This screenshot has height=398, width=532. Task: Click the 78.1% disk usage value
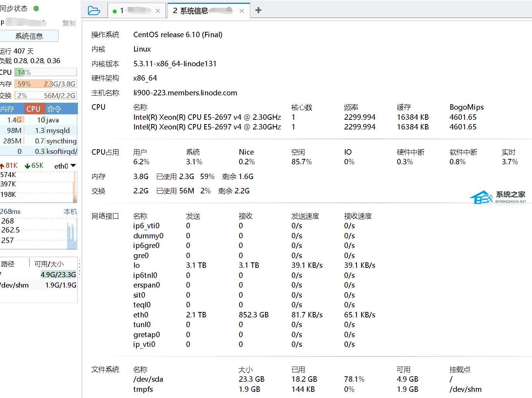tap(354, 379)
